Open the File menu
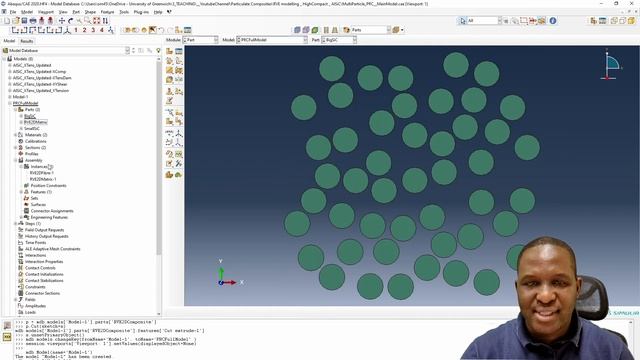 (13, 12)
